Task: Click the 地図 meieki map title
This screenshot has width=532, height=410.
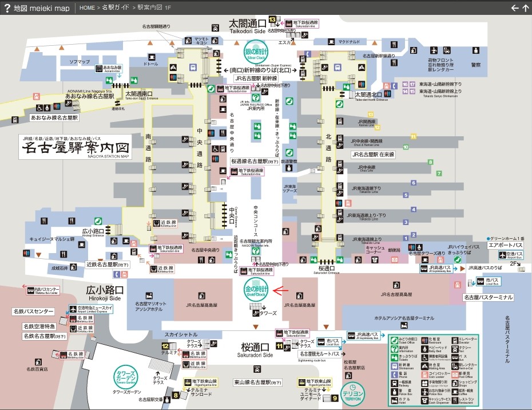Action: 41,8
